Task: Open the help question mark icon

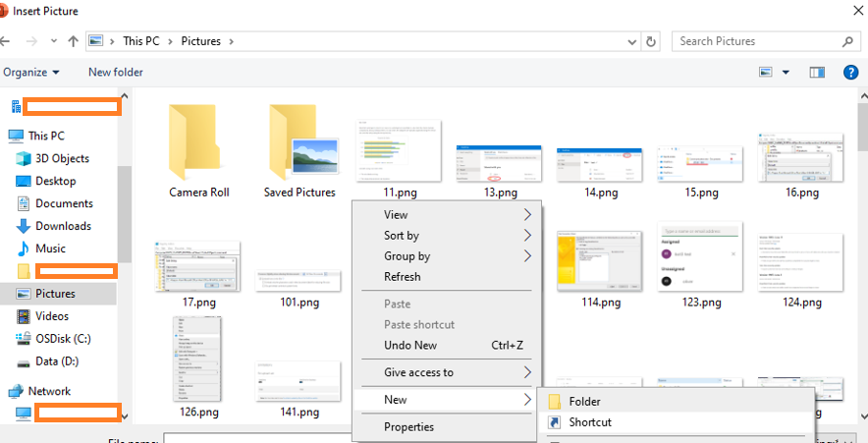Action: pyautogui.click(x=851, y=72)
